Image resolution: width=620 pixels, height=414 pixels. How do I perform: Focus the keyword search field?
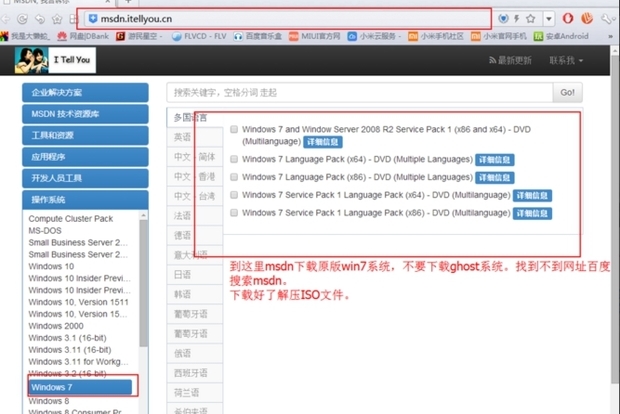coord(359,93)
